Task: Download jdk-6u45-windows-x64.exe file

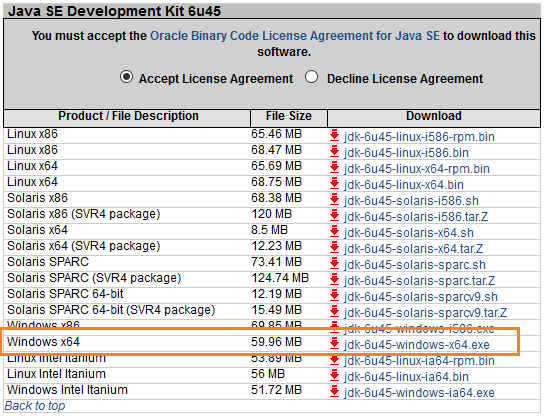Action: click(x=417, y=344)
